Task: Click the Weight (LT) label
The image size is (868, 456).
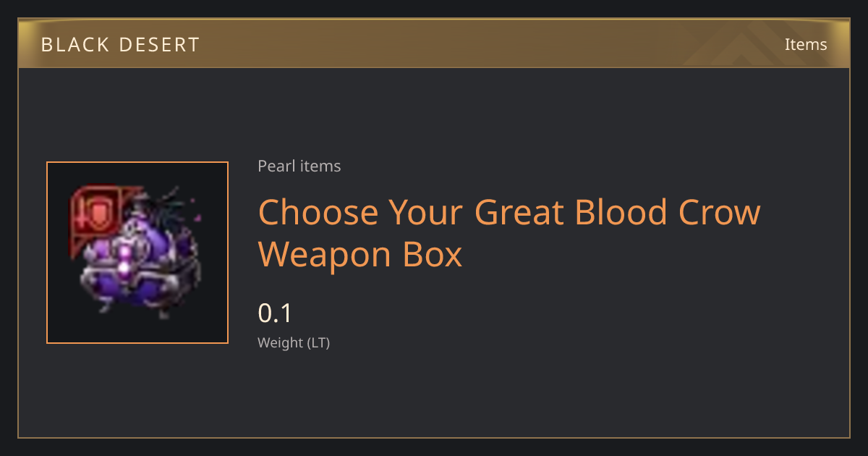Action: (294, 343)
